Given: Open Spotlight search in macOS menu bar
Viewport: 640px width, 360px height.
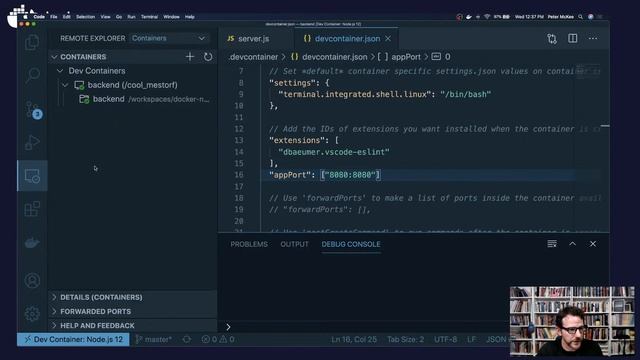Looking at the screenshot, I should [x=580, y=17].
